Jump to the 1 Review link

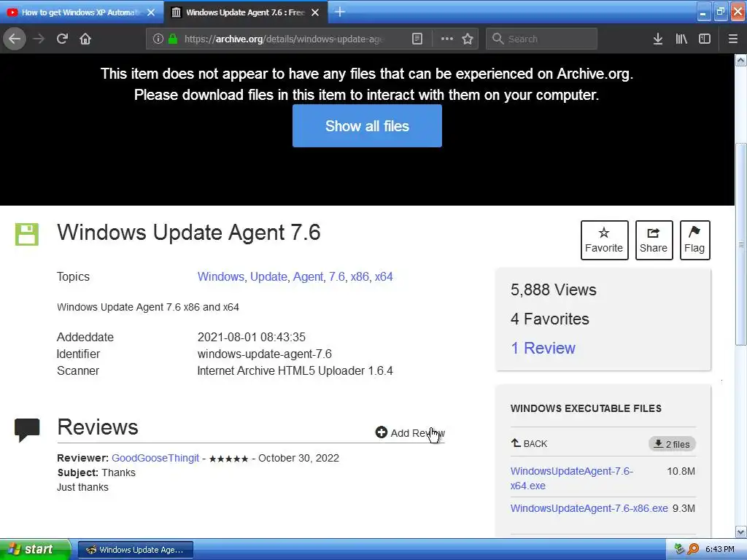tap(543, 348)
